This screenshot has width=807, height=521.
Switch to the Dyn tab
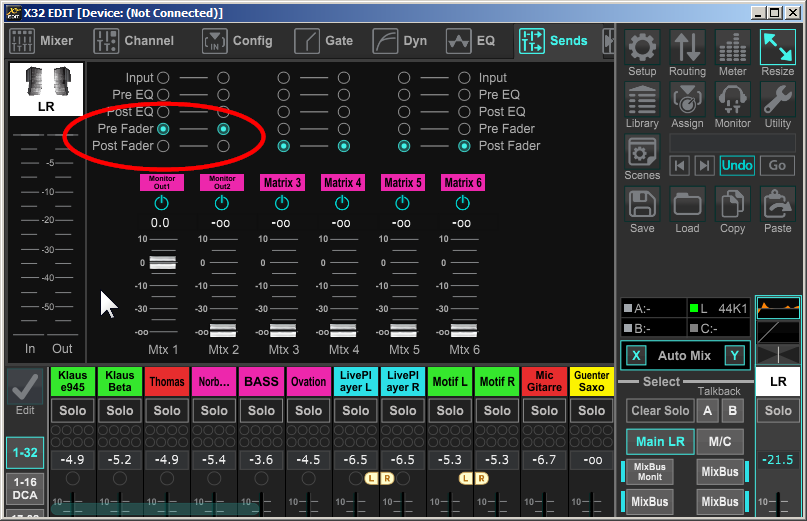[x=400, y=41]
